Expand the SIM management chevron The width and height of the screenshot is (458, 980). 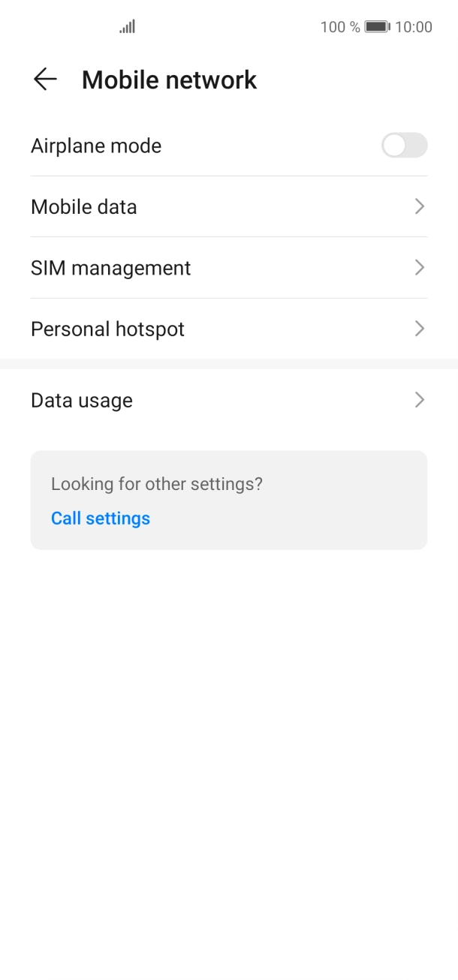pos(419,268)
